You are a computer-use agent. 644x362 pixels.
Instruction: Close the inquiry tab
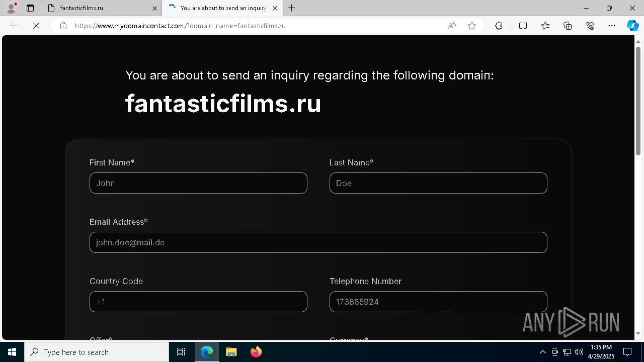(275, 8)
